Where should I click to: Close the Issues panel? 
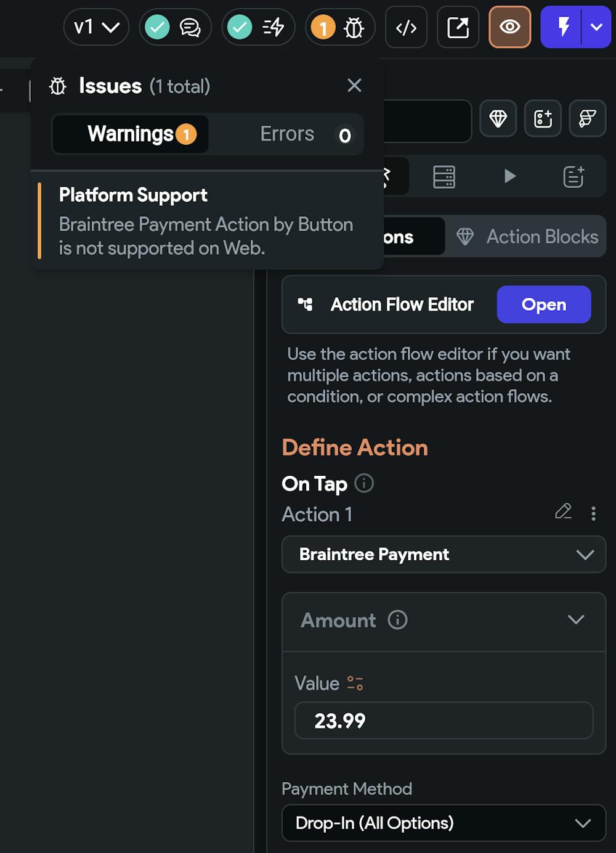[x=354, y=85]
